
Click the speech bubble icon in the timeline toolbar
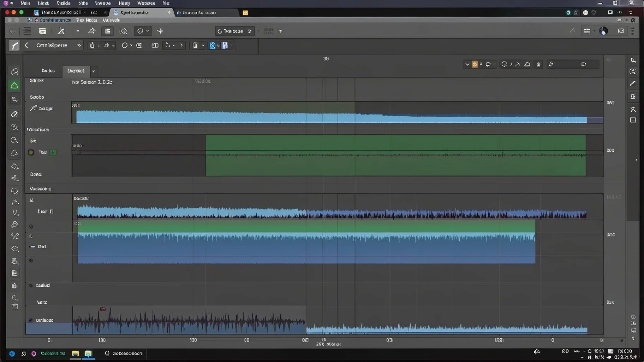[x=488, y=64]
